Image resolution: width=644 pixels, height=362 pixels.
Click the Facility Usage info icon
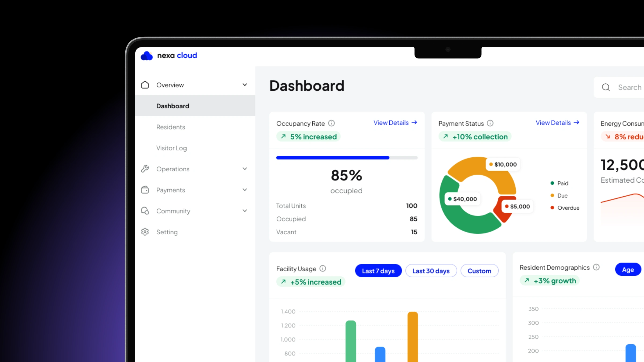click(x=323, y=268)
